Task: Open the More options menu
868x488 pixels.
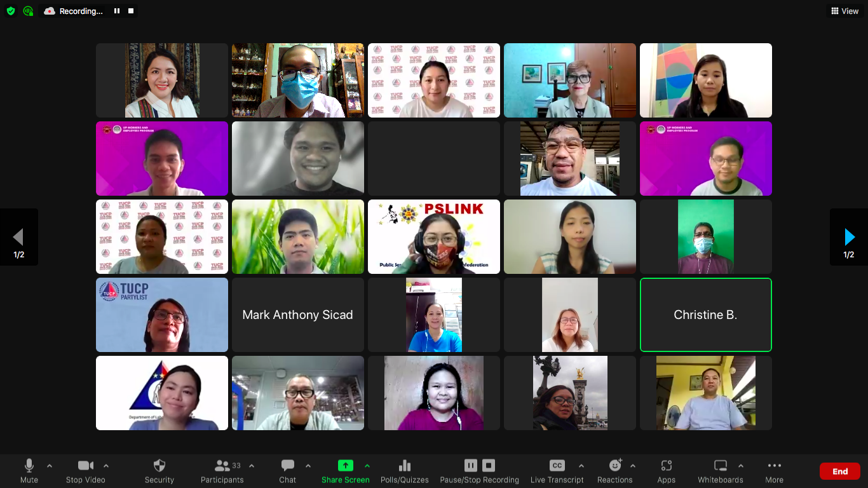Action: tap(774, 470)
